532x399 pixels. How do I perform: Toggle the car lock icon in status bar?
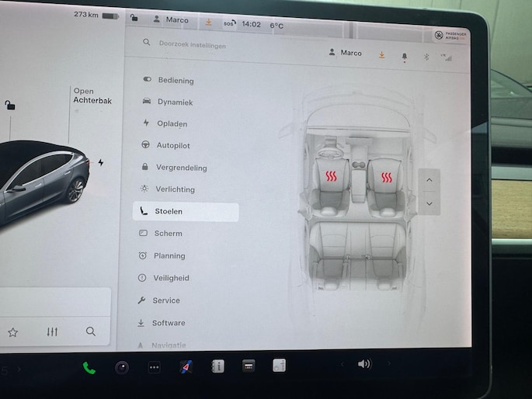[x=135, y=19]
